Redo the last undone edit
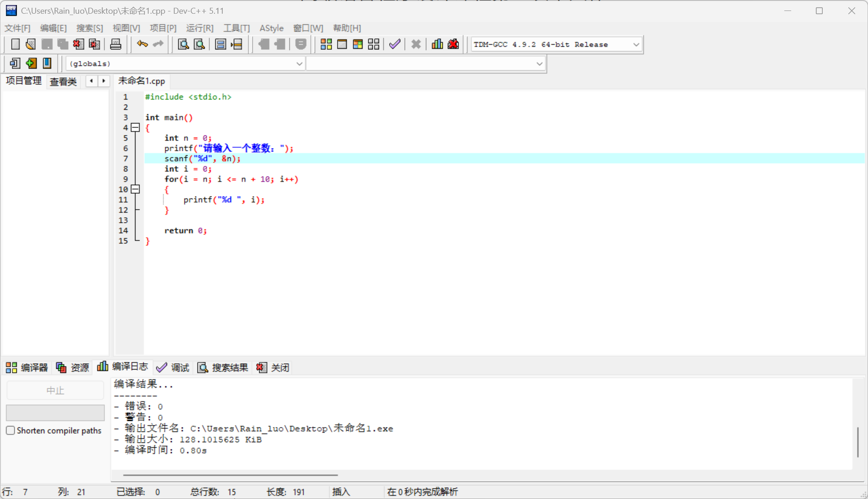This screenshot has width=868, height=499. 158,44
